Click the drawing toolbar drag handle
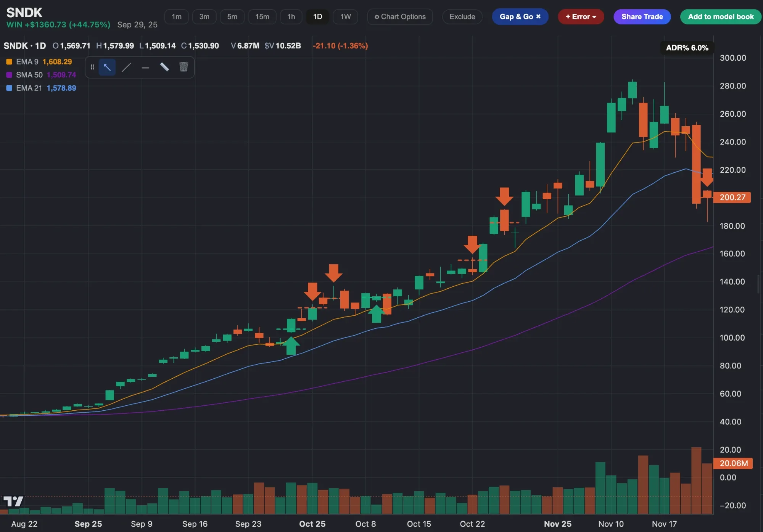This screenshot has width=763, height=532. pyautogui.click(x=92, y=67)
